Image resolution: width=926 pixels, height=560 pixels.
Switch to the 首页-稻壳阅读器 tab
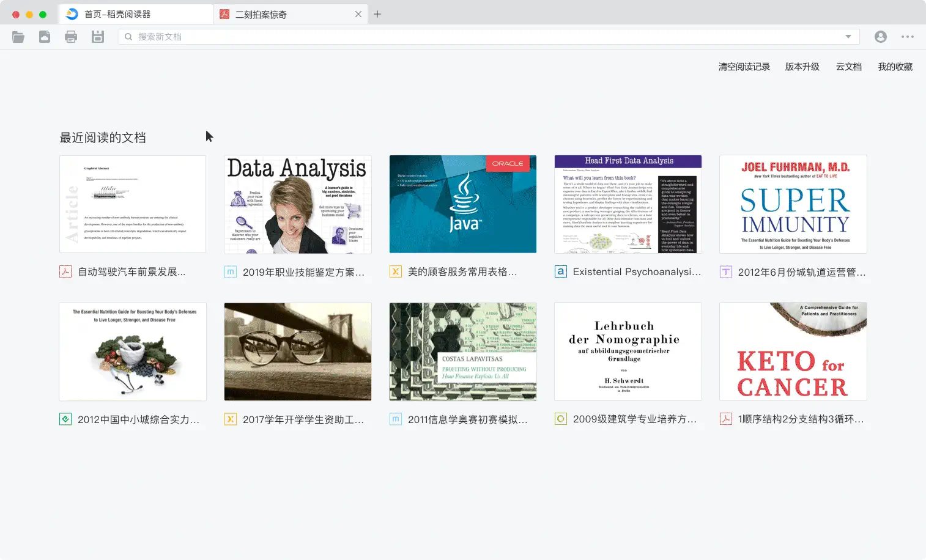click(135, 14)
